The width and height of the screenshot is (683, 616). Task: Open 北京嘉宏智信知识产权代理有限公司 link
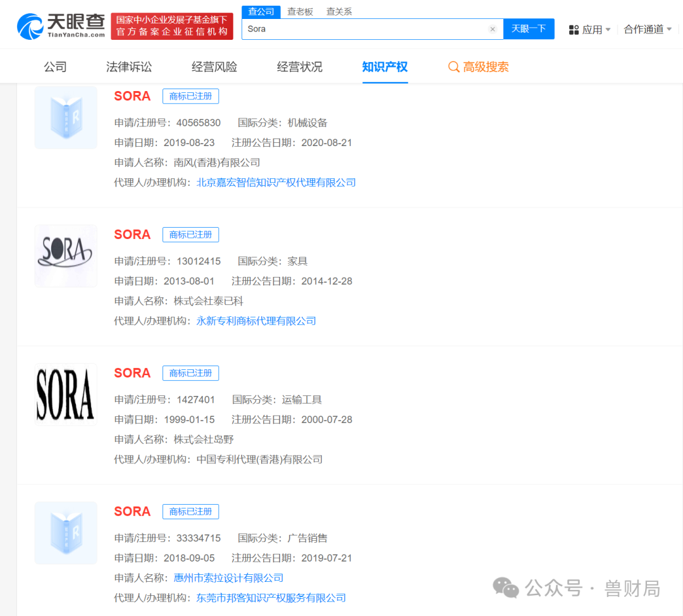pos(276,182)
